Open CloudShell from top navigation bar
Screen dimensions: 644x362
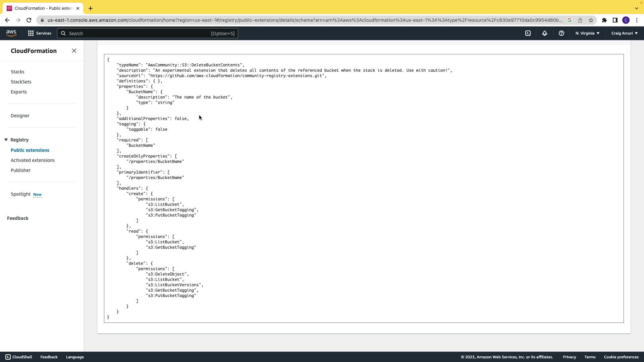click(x=528, y=33)
